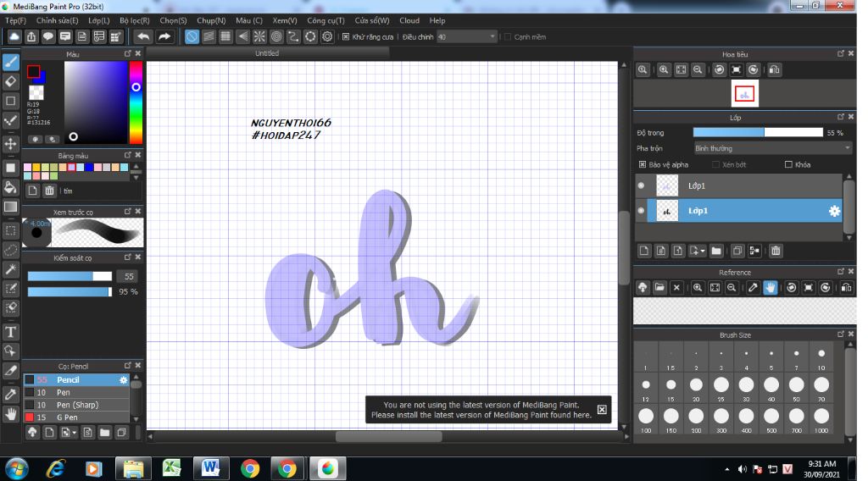The height and width of the screenshot is (481, 868).
Task: Select the Eyedropper tool
Action: (10, 394)
